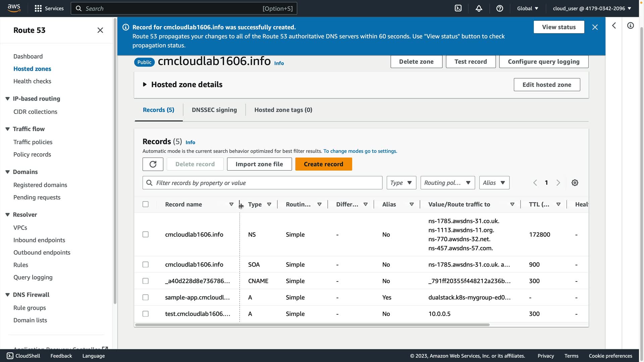This screenshot has width=644, height=362.
Task: Click the Create record button
Action: pyautogui.click(x=323, y=164)
